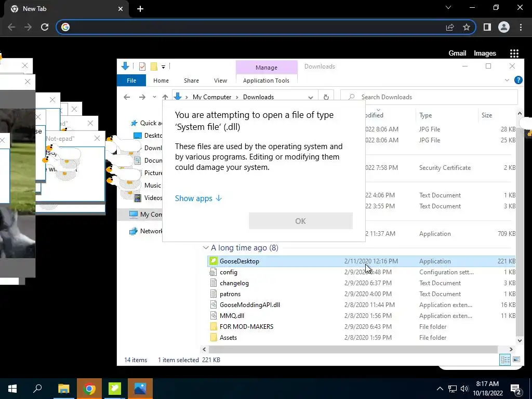Image resolution: width=532 pixels, height=399 pixels.
Task: Bookmark this tab with the star icon
Action: (467, 27)
